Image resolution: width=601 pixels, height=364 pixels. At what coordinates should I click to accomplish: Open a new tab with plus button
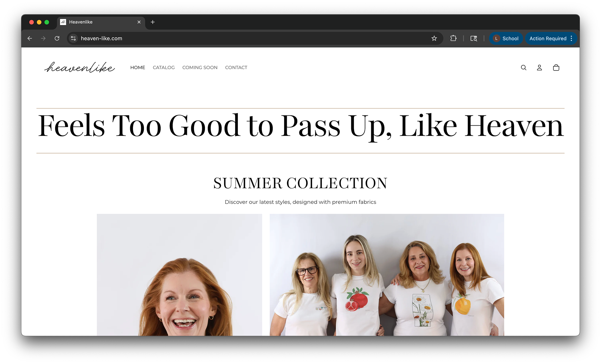coord(153,22)
